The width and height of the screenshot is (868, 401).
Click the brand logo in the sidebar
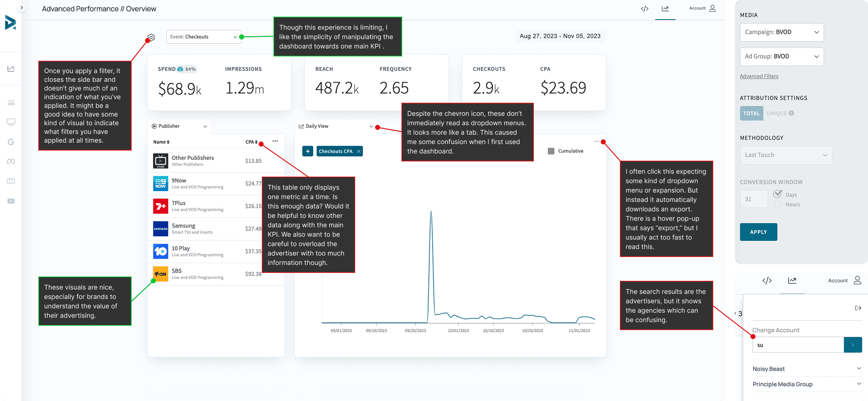(x=10, y=22)
